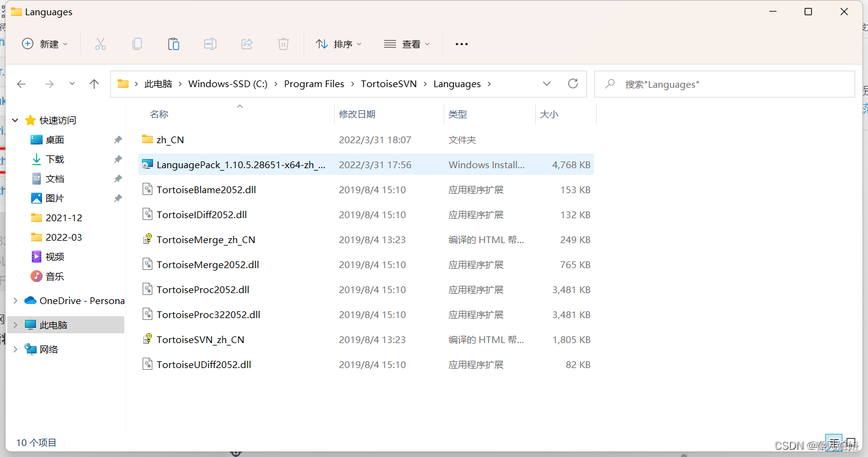Image resolution: width=868 pixels, height=457 pixels.
Task: Select the zh_CN folder icon
Action: (147, 140)
